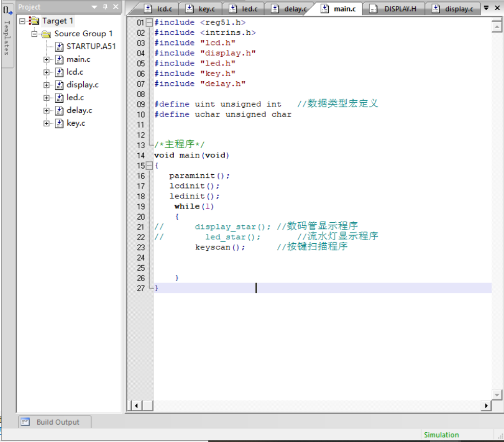Close the Project panel
The width and height of the screenshot is (504, 442).
[116, 7]
